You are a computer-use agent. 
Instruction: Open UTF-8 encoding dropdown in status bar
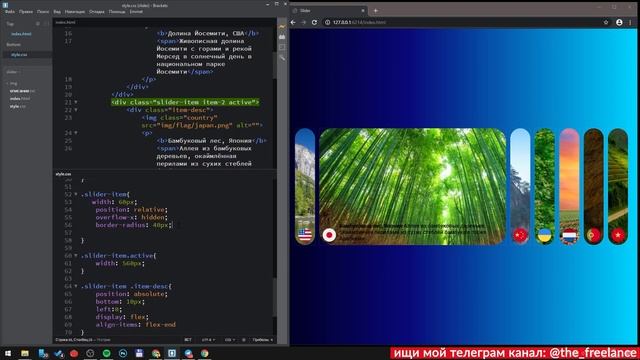pyautogui.click(x=208, y=340)
